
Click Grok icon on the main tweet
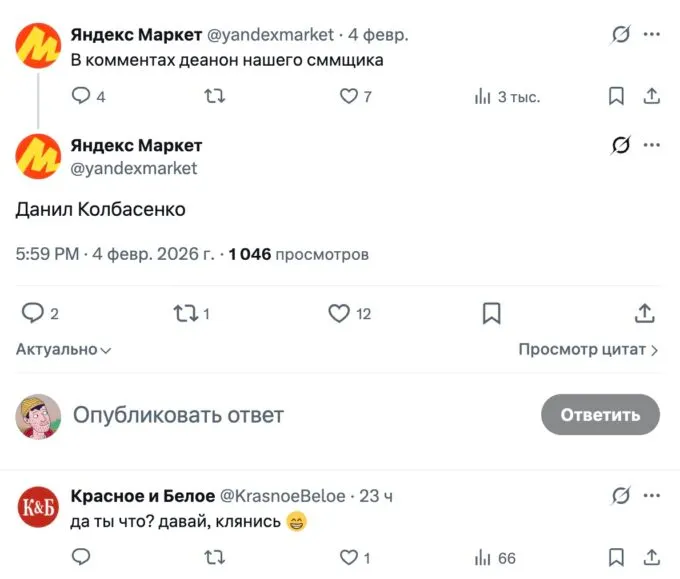(621, 146)
